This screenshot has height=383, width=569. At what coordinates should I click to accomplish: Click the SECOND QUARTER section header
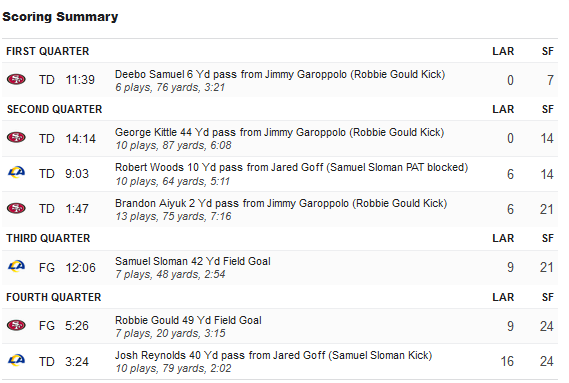(x=54, y=109)
